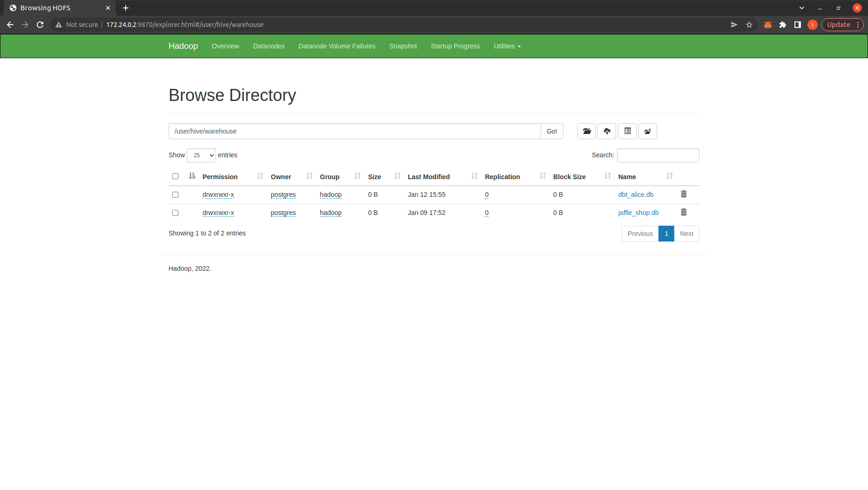
Task: Bookmark this page with star icon
Action: (x=749, y=25)
